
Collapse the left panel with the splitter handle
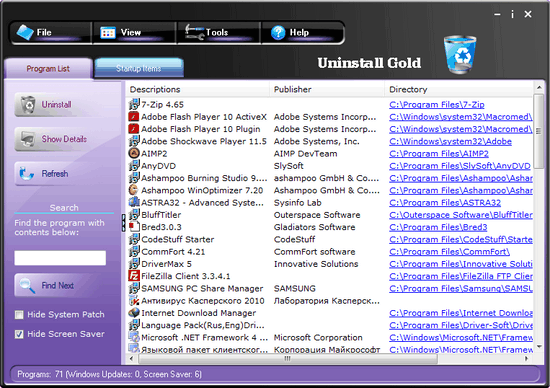click(123, 223)
